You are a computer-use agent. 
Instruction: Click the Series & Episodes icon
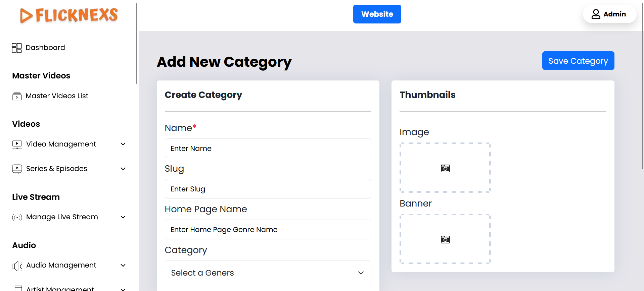17,169
